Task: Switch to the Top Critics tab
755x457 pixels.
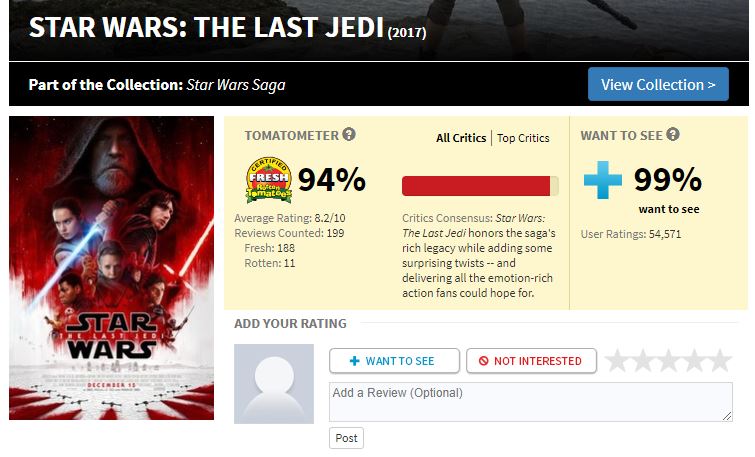Action: [523, 138]
